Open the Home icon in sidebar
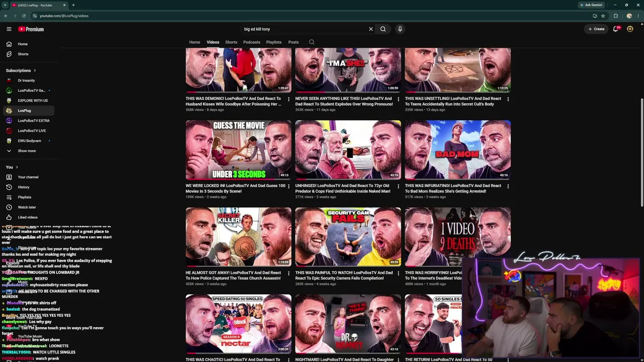 coord(9,44)
